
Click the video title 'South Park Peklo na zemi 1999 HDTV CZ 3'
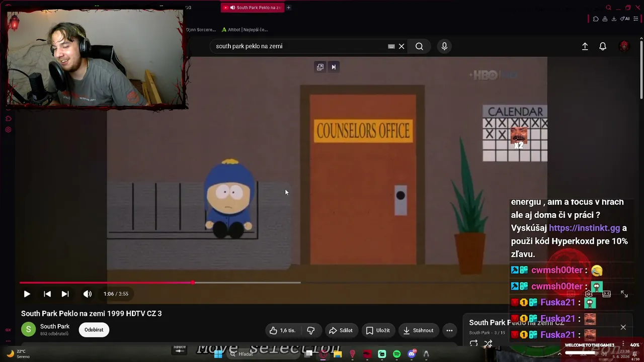tap(92, 313)
